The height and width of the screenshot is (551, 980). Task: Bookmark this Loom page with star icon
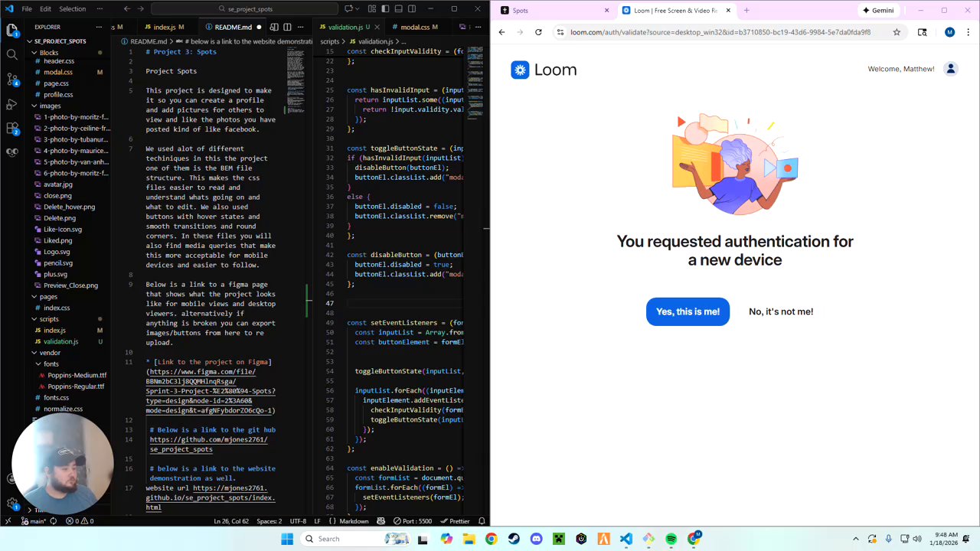coord(897,32)
